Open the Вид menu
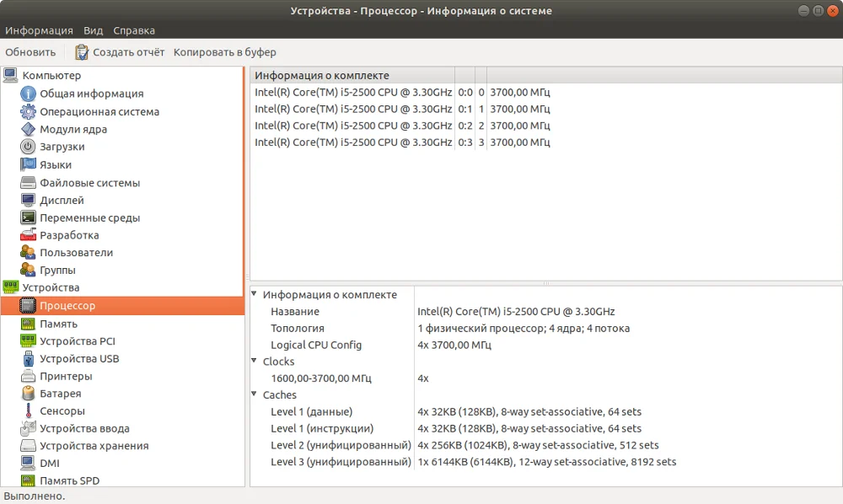This screenshot has height=504, width=843. coord(93,30)
